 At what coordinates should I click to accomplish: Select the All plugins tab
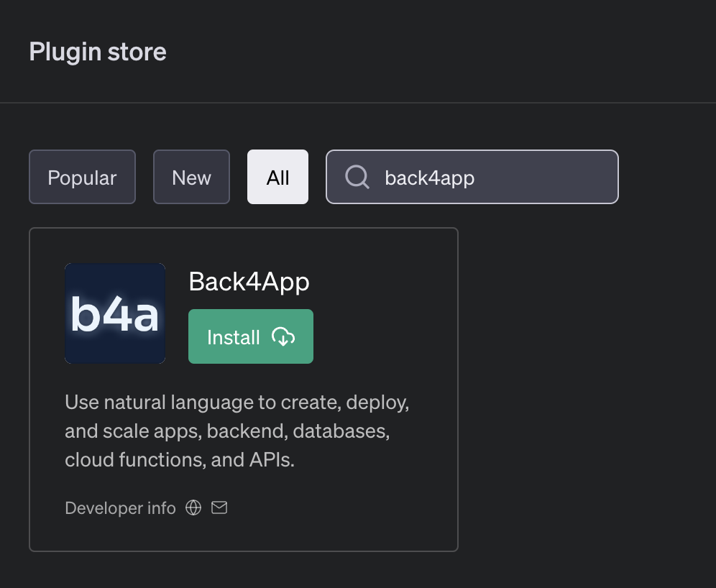pos(277,177)
